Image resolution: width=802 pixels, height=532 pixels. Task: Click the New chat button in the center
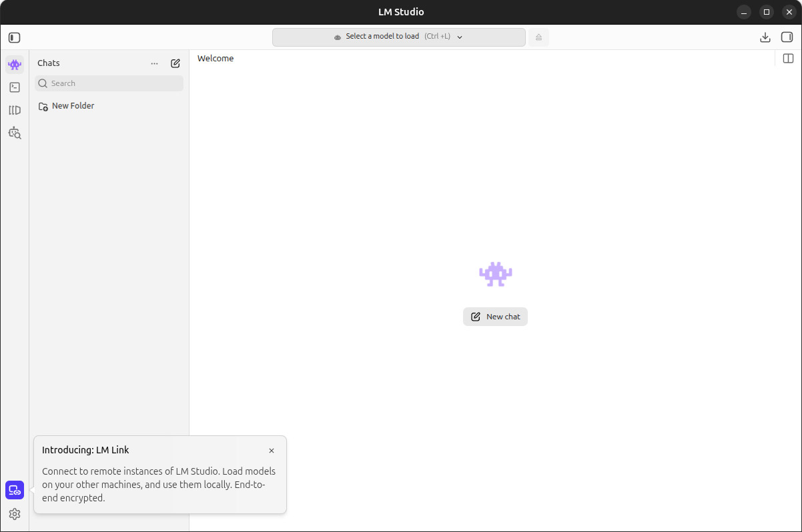coord(495,317)
